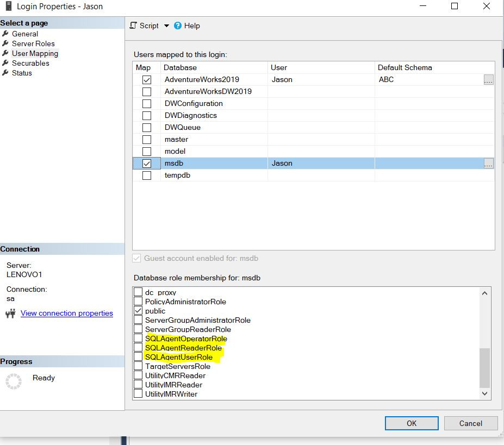Screen dimensions: 504x445
Task: Click the Cancel button
Action: tap(471, 423)
